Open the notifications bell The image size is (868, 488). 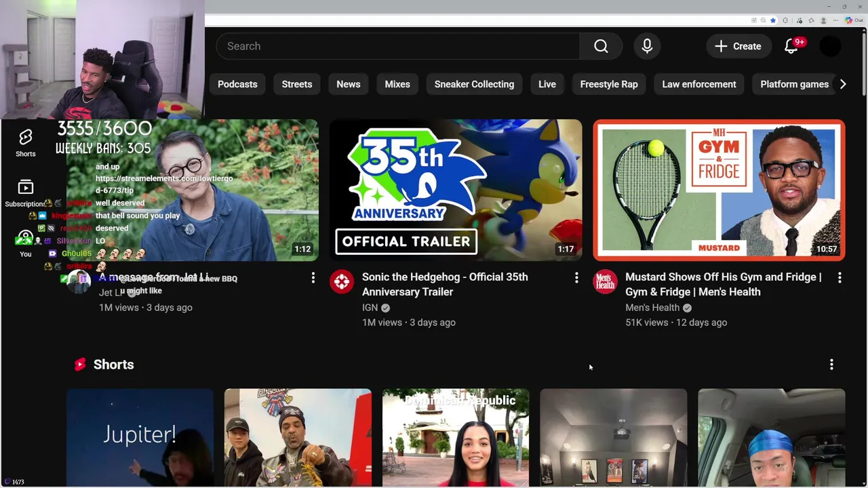[792, 46]
